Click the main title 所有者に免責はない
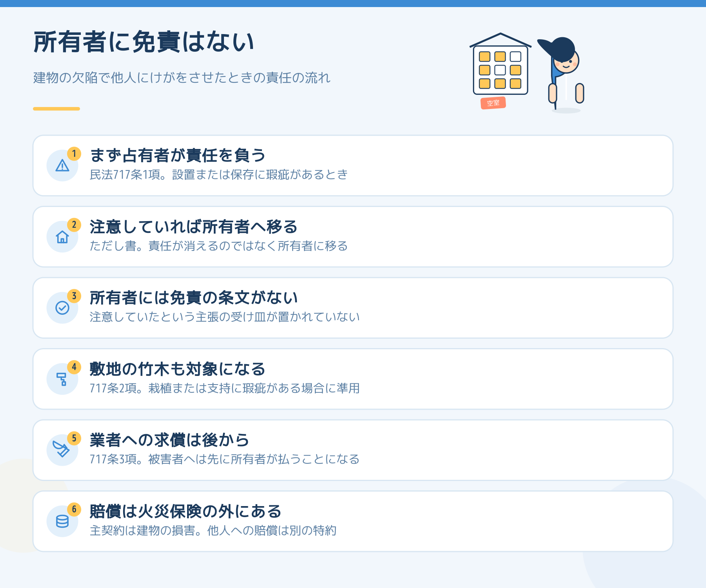706x588 pixels. click(x=144, y=42)
